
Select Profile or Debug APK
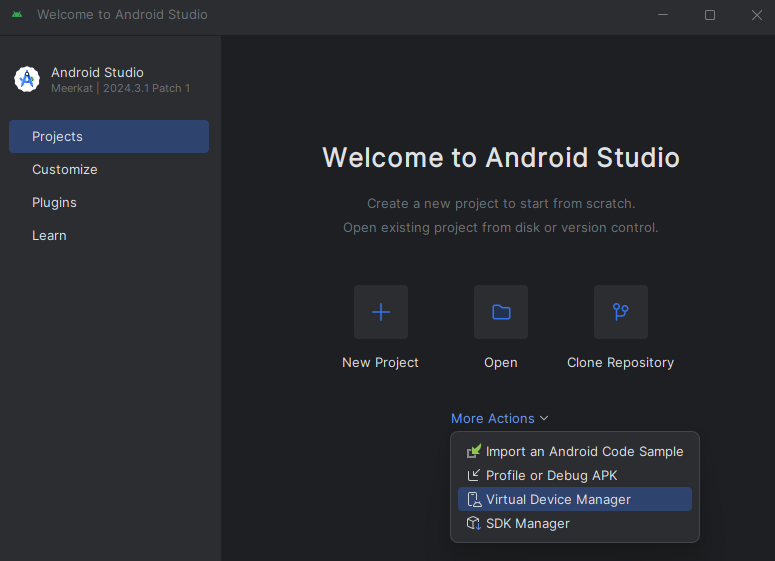coord(575,475)
